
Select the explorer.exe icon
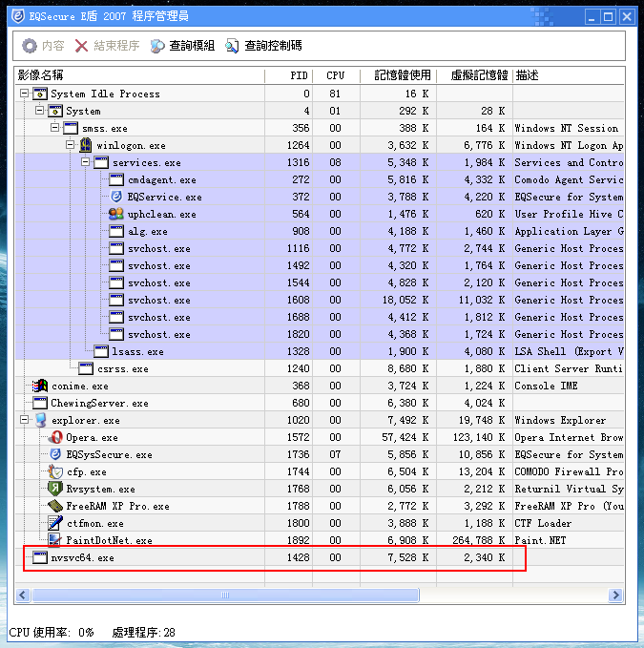(40, 420)
